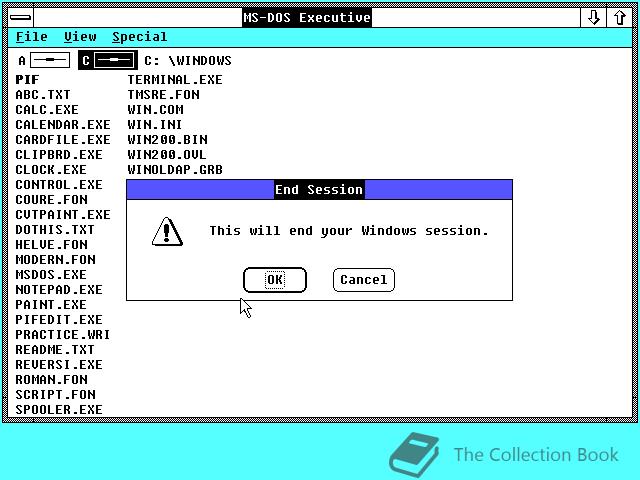Image resolution: width=640 pixels, height=480 pixels.
Task: Click the C: \WINDOWS path label
Action: click(x=188, y=61)
